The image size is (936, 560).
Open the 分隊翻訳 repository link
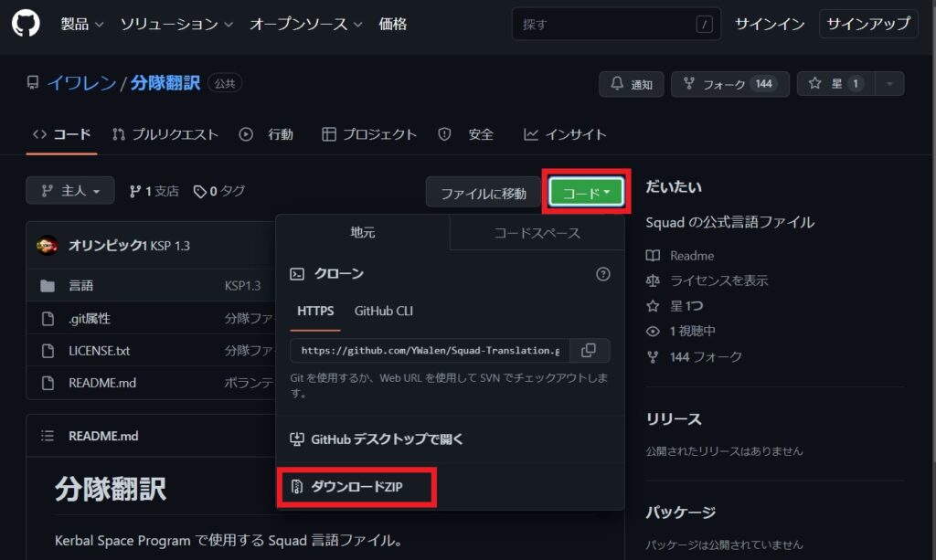pyautogui.click(x=165, y=83)
